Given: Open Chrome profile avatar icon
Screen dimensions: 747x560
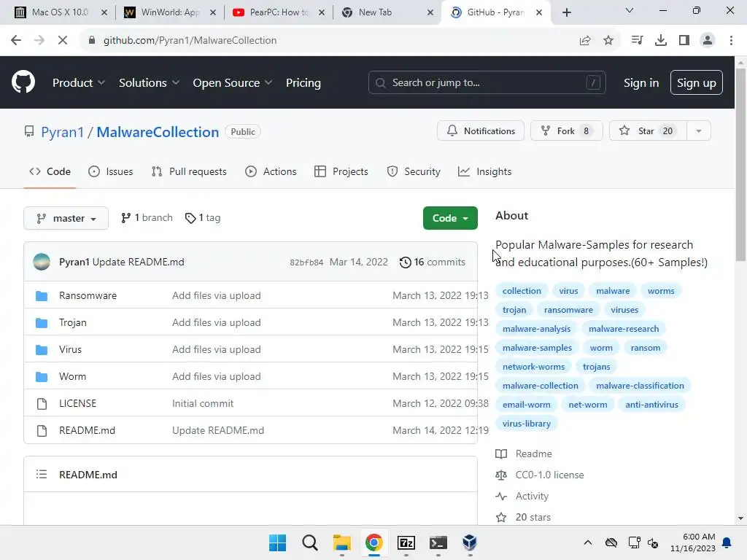Looking at the screenshot, I should pyautogui.click(x=708, y=41).
